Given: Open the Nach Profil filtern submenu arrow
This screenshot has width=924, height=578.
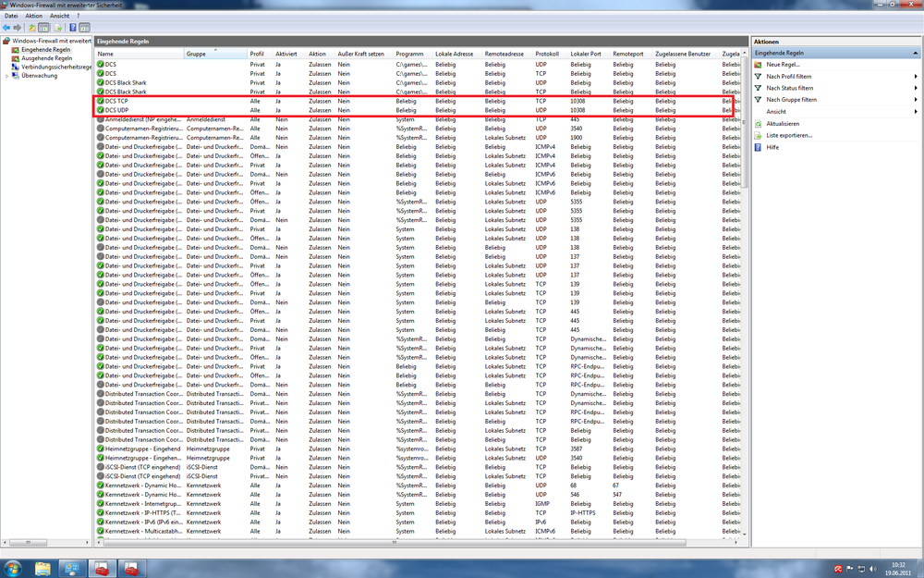Looking at the screenshot, I should point(917,77).
